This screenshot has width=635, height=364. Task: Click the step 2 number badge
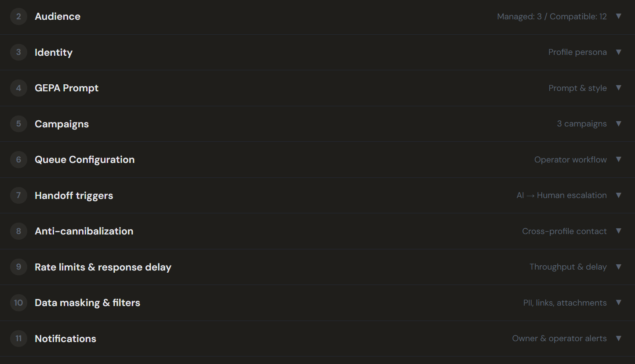tap(18, 17)
